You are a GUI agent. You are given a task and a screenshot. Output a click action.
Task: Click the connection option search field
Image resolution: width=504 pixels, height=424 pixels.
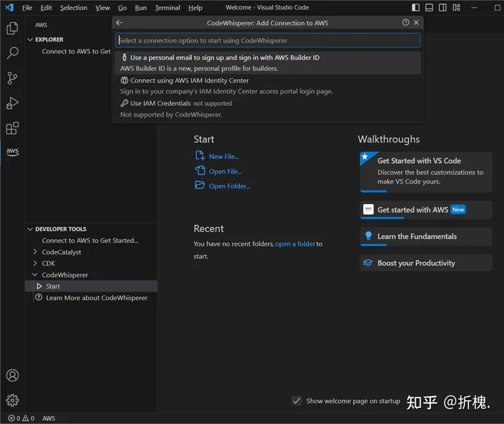pyautogui.click(x=267, y=41)
